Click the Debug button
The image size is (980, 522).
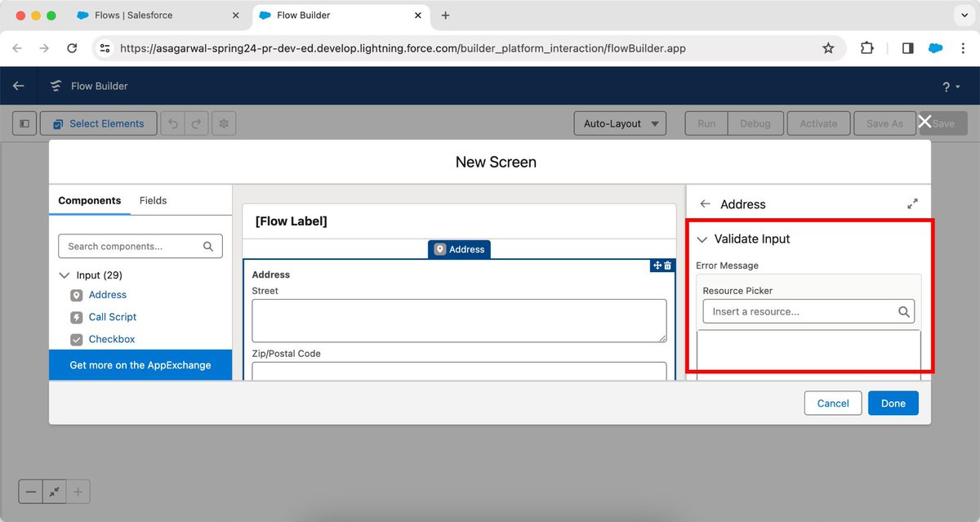tap(755, 123)
